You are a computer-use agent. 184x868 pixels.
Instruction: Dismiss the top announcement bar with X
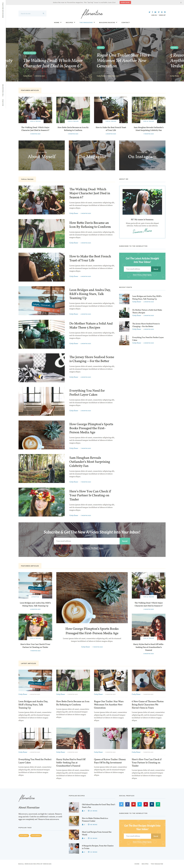(x=181, y=2)
